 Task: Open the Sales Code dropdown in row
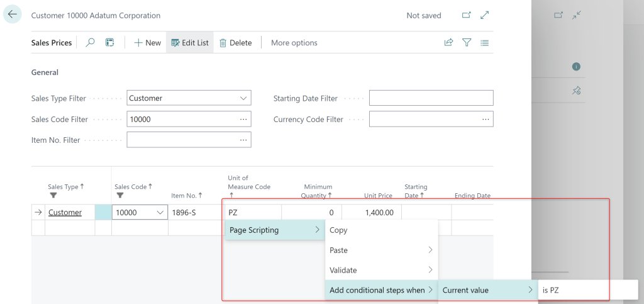pos(159,213)
